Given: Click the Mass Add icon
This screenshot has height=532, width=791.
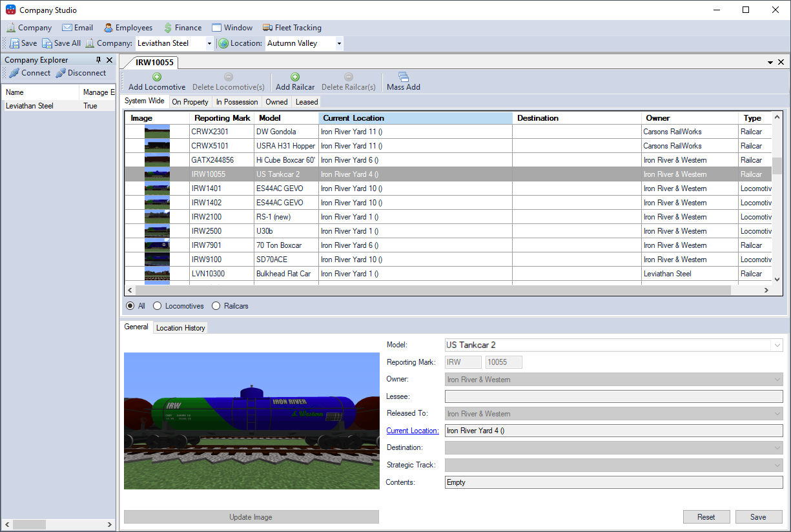Looking at the screenshot, I should point(404,77).
